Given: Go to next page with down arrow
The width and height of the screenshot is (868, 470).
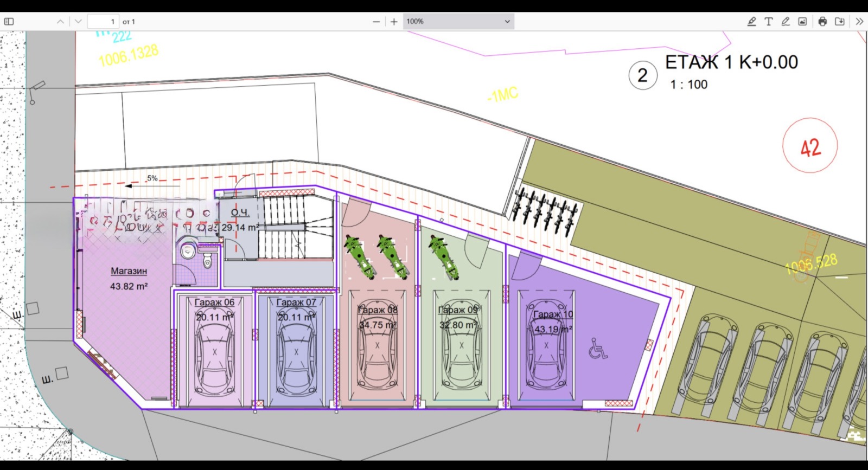Looking at the screenshot, I should click(78, 22).
